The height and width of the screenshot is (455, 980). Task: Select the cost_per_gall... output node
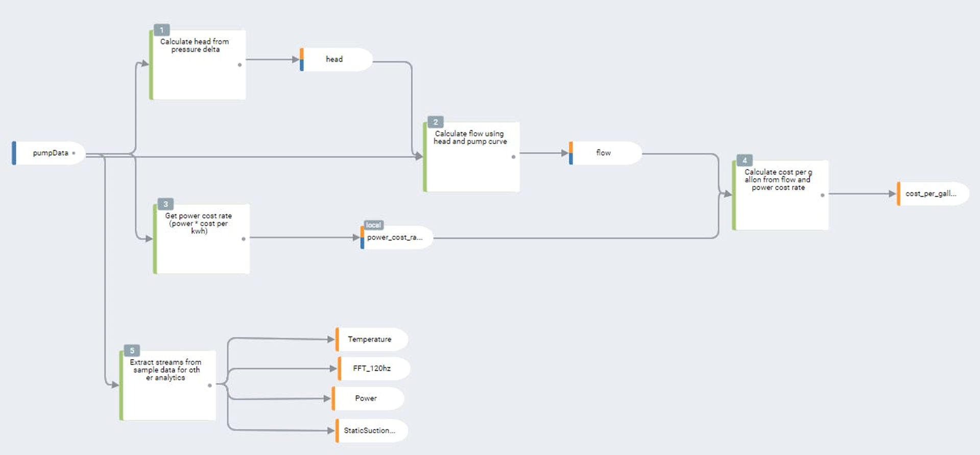click(933, 194)
